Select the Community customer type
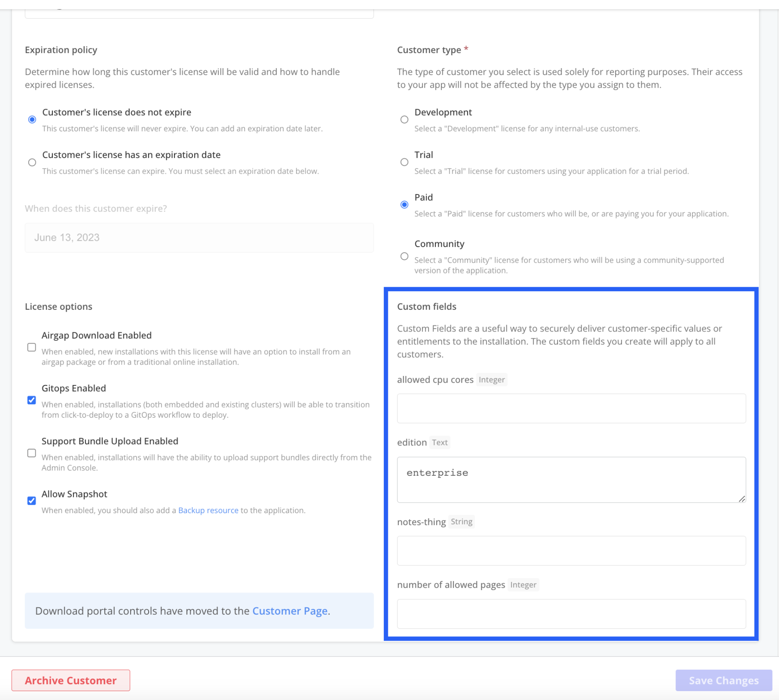 pyautogui.click(x=405, y=255)
